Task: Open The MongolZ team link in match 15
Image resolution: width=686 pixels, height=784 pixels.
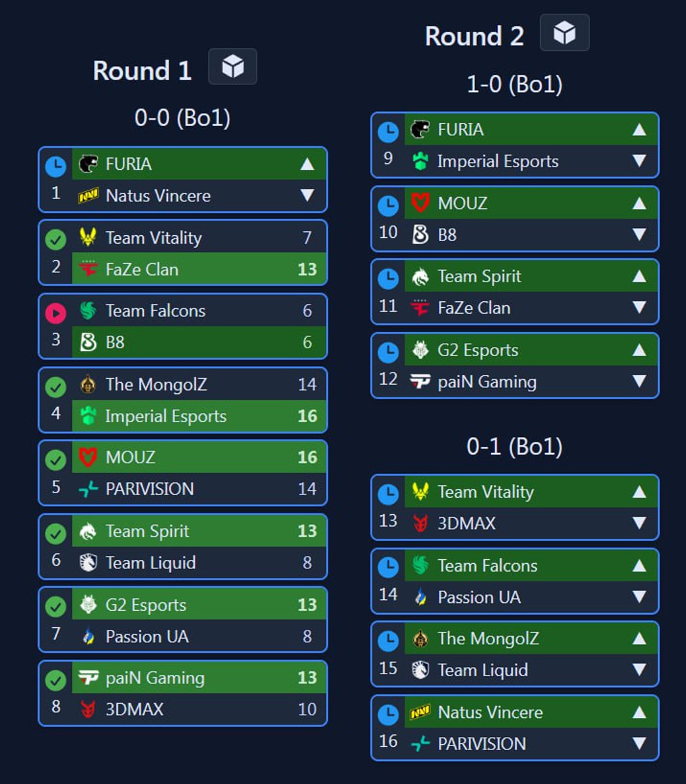Action: click(x=488, y=638)
